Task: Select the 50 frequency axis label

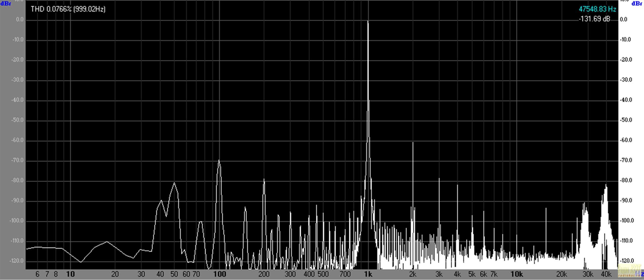Action: (x=174, y=274)
